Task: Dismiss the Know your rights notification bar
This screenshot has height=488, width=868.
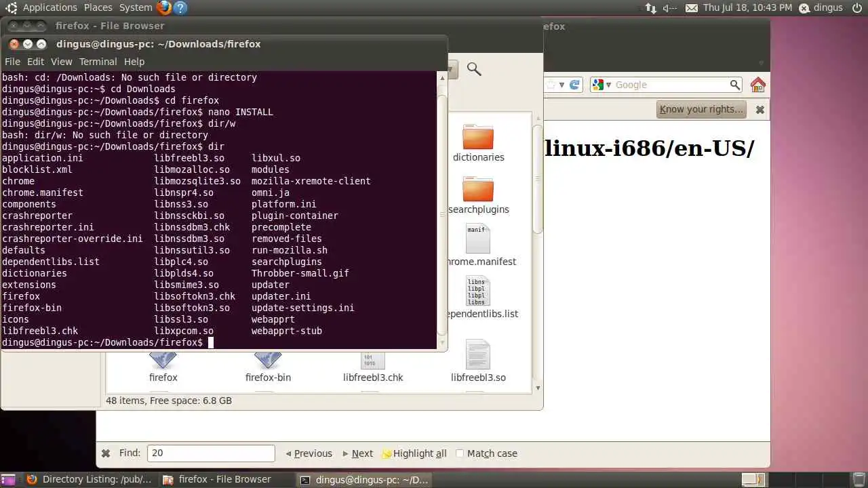Action: coord(760,109)
